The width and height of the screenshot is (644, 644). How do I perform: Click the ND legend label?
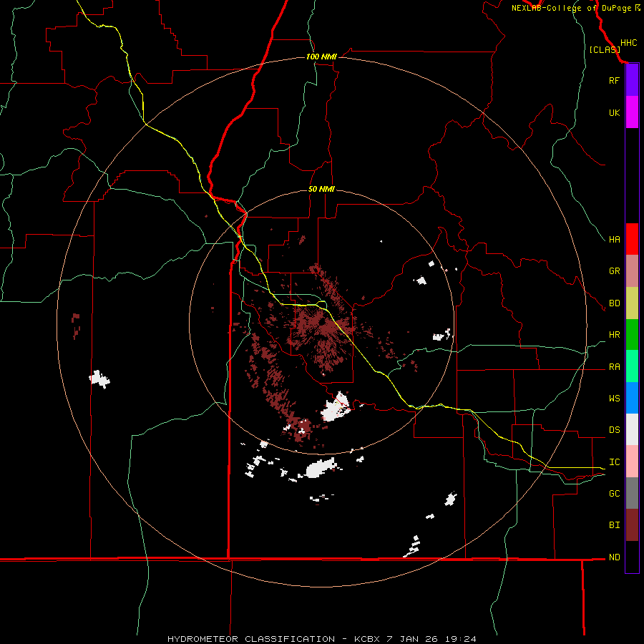click(614, 557)
